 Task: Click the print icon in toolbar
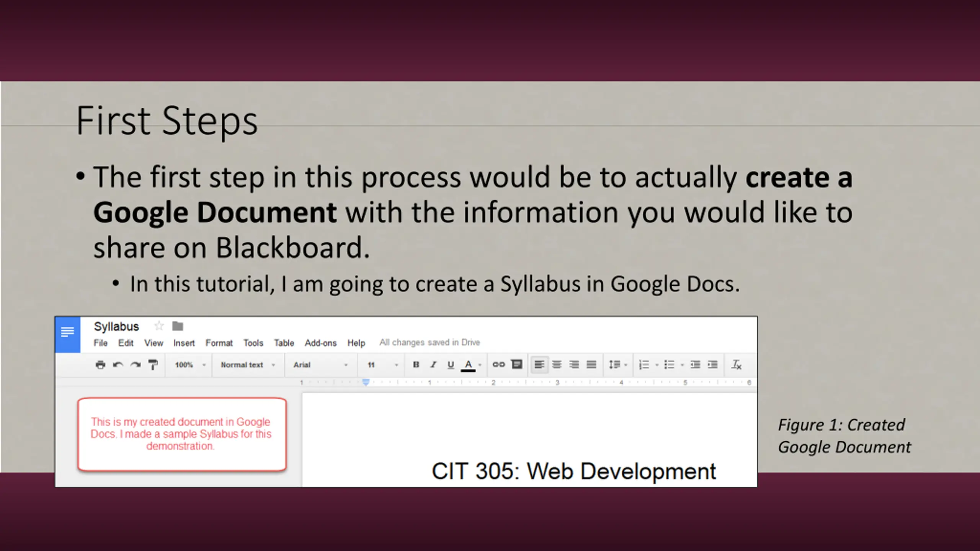click(x=100, y=365)
